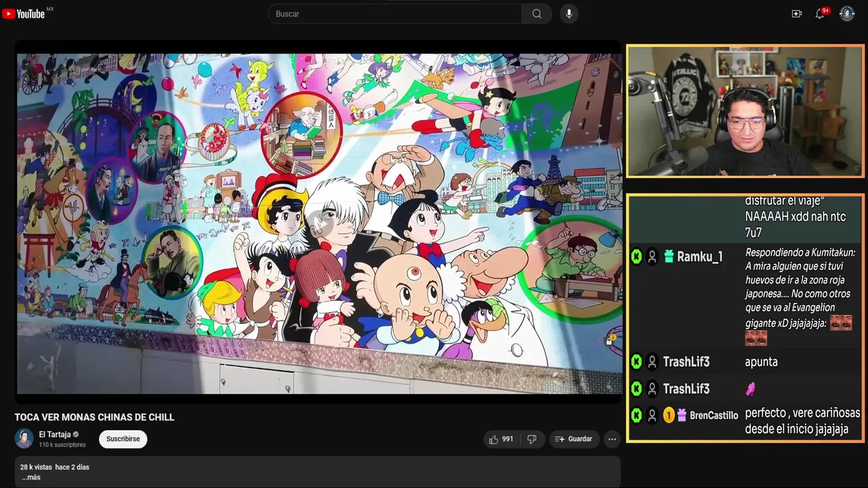Open the Create video icon

(x=797, y=14)
